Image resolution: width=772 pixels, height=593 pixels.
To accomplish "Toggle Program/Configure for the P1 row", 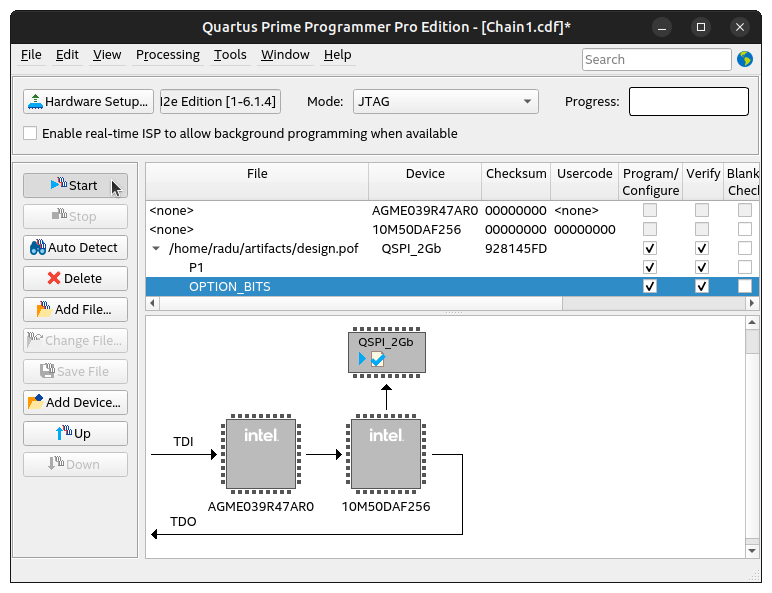I will (650, 267).
